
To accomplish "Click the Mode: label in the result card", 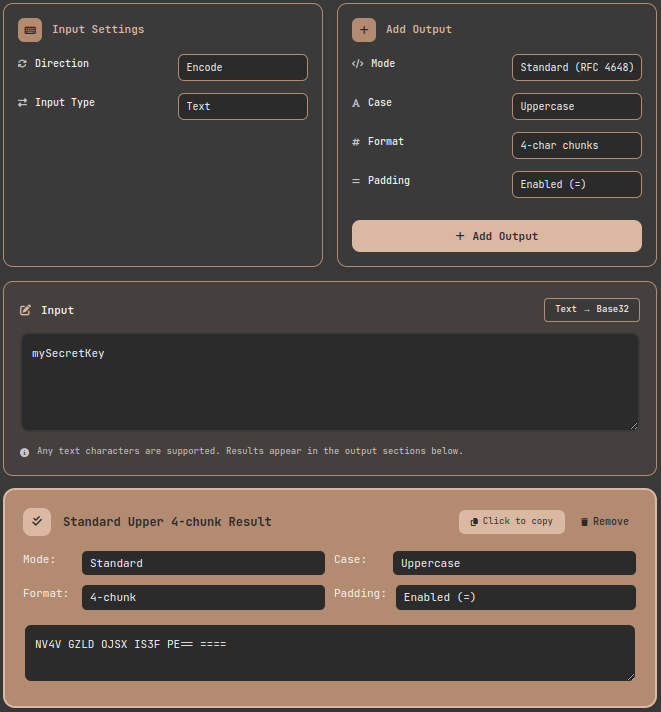I will (39, 559).
